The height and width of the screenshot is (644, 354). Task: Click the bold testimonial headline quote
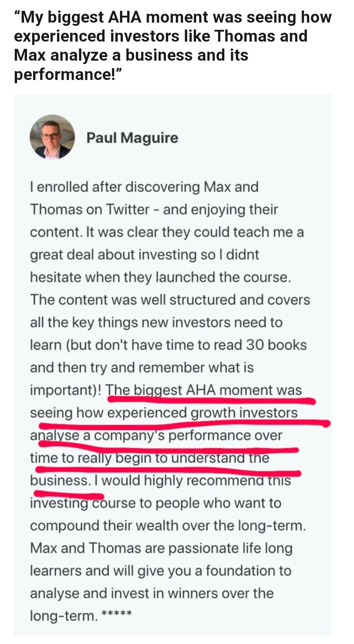[x=173, y=45]
